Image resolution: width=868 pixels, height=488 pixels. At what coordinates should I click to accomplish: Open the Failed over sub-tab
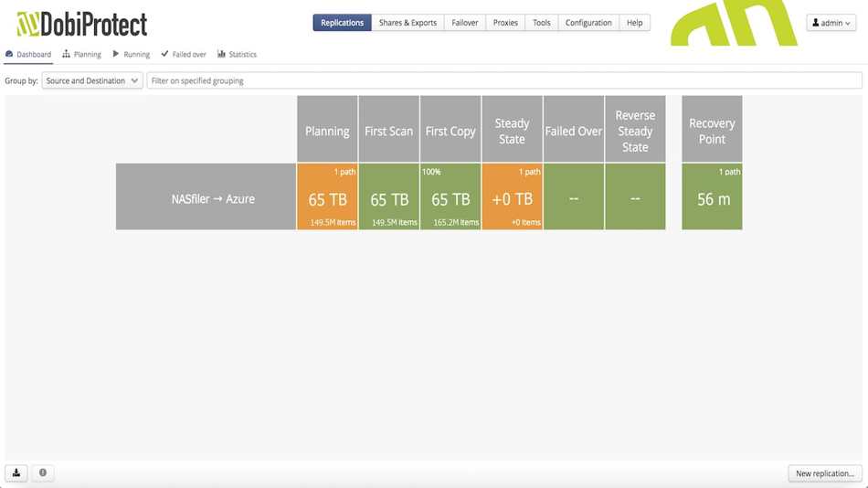click(184, 54)
